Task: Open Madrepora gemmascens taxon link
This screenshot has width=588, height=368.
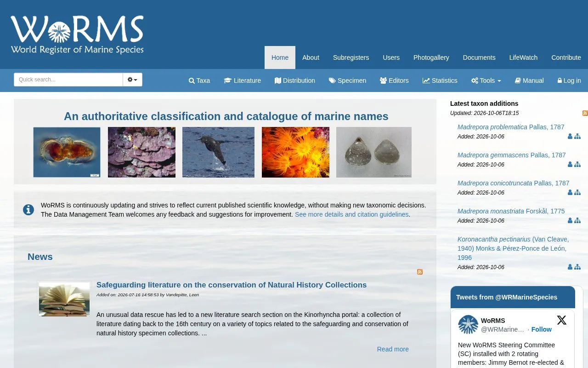Action: [x=512, y=155]
